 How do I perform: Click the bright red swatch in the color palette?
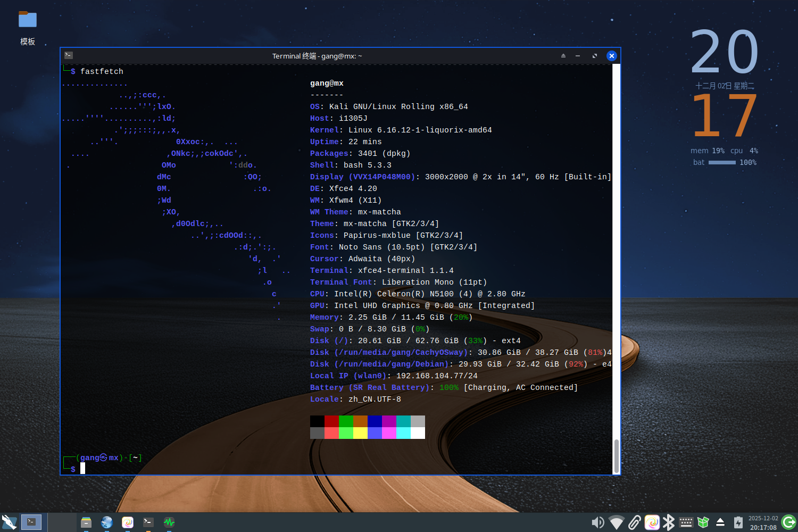click(332, 433)
